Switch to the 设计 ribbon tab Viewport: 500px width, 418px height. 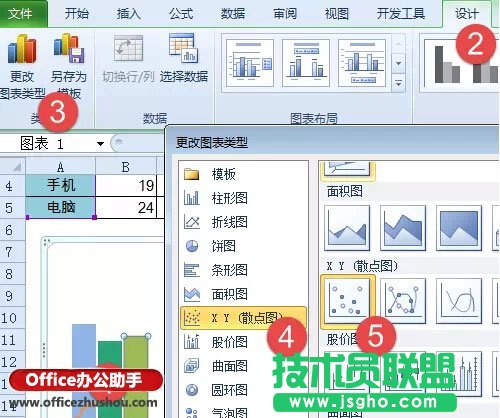466,14
